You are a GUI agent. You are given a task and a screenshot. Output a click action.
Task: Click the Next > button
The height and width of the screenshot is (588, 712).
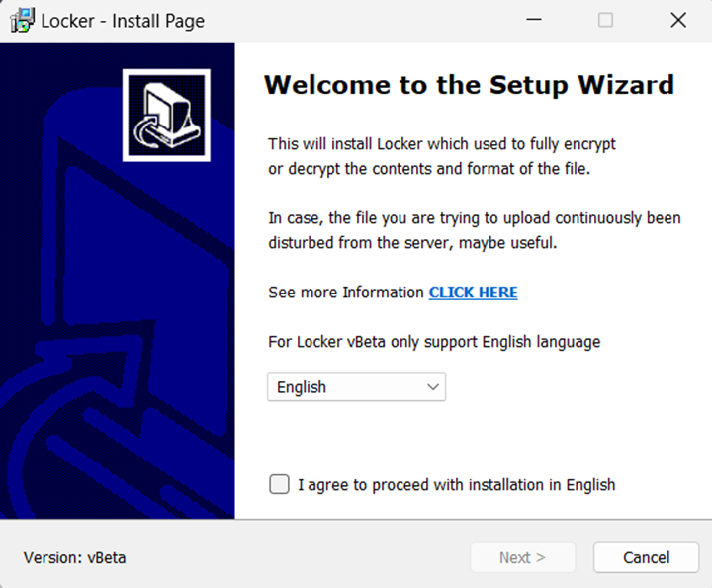[523, 557]
